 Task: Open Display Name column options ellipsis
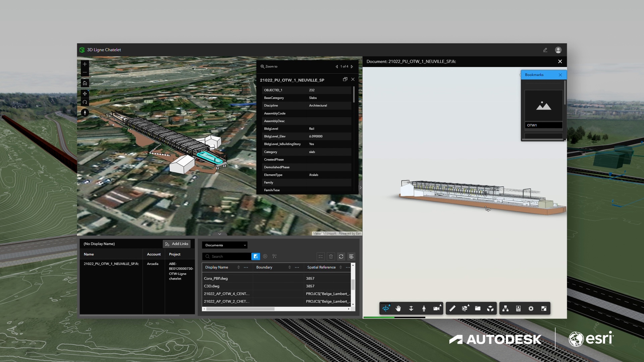(246, 267)
